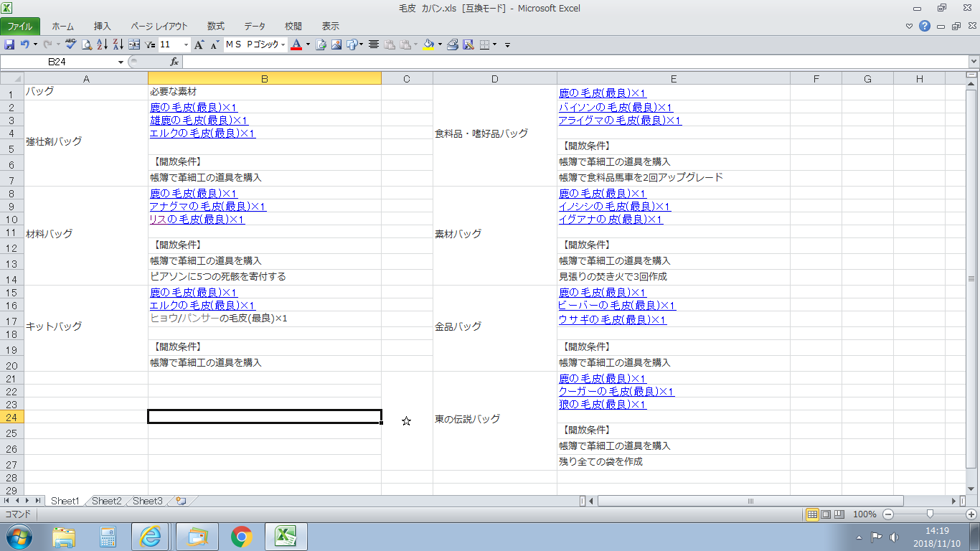The image size is (980, 551).
Task: Minimize the ribbon chevron icon
Action: 910,27
